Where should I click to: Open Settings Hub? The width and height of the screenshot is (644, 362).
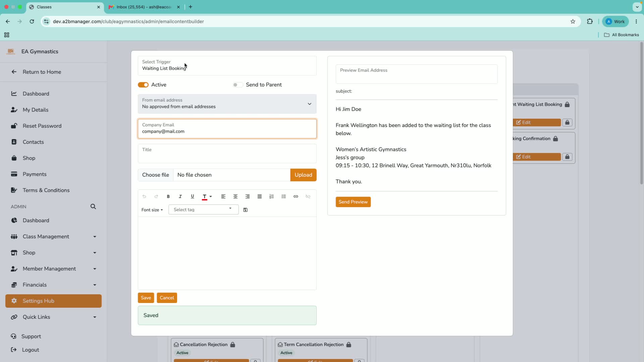tap(54, 301)
